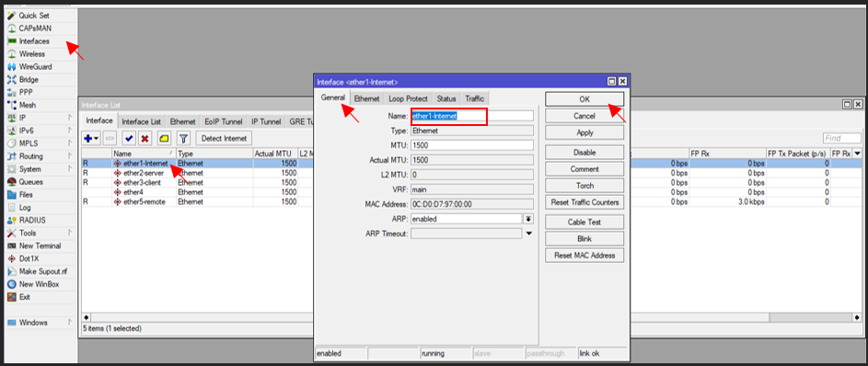
Task: Switch to the EoIP Tunnel tab
Action: (223, 121)
